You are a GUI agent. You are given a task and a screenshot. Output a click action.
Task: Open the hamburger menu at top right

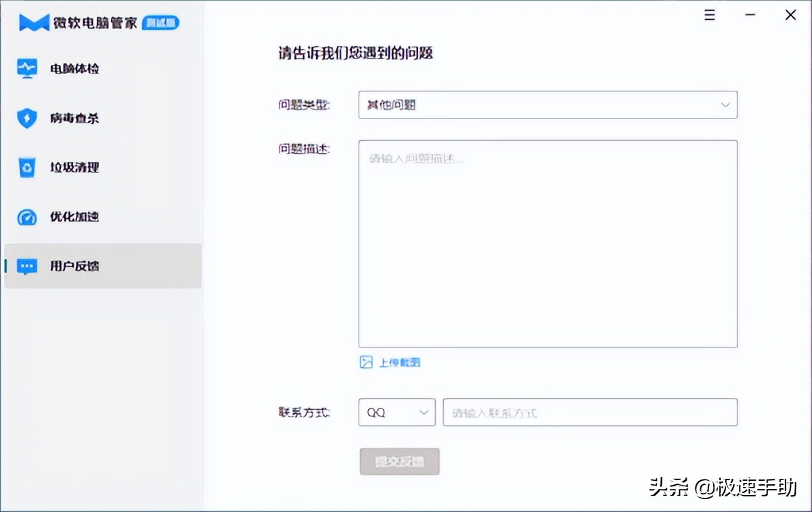[709, 14]
